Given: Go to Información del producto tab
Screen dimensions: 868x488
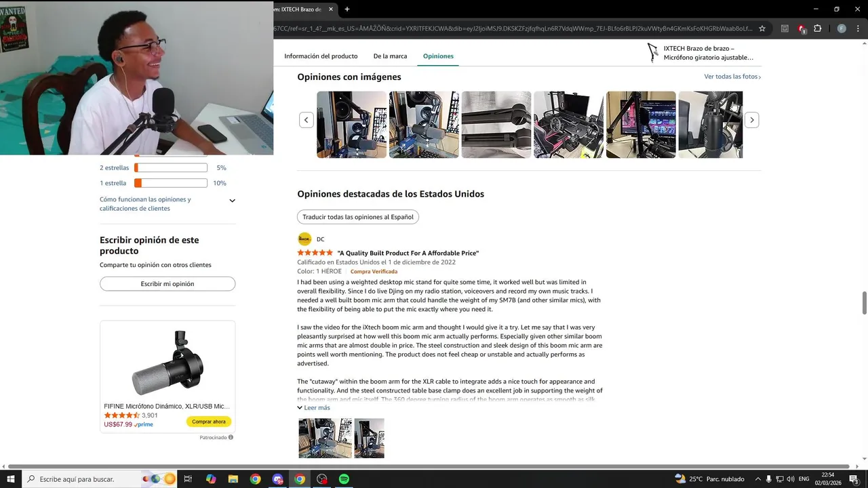Looking at the screenshot, I should click(x=321, y=56).
